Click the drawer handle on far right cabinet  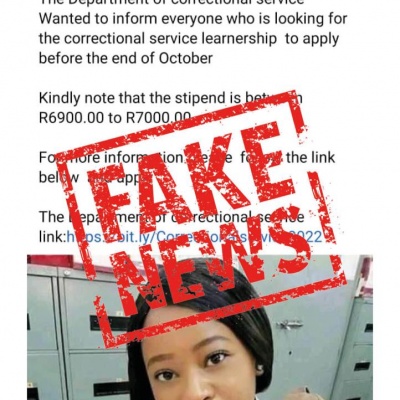(362, 366)
